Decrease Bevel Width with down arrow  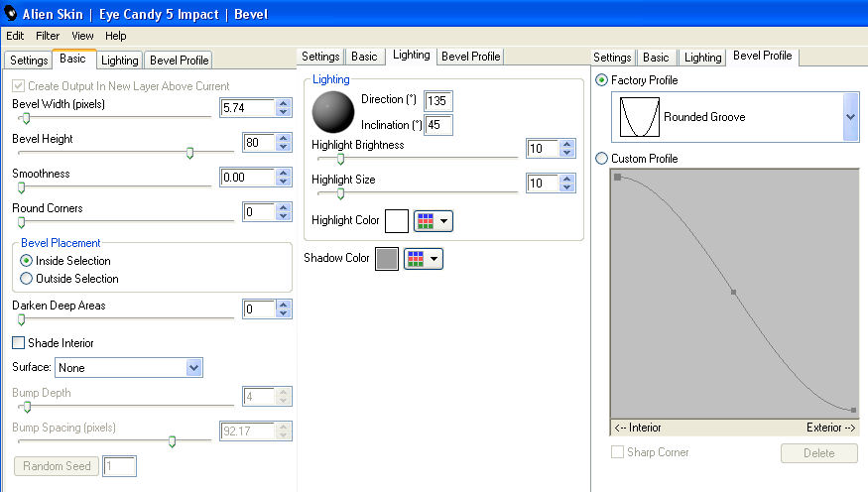[x=284, y=112]
